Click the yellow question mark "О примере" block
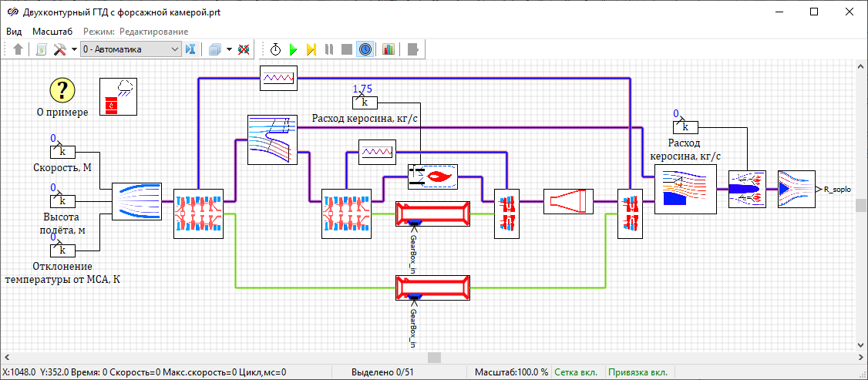The width and height of the screenshot is (868, 380). point(62,91)
